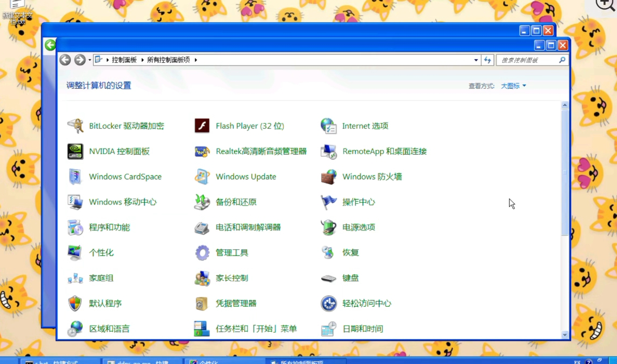Image resolution: width=617 pixels, height=364 pixels.
Task: Open 任务栏和「开始」菜单 icon
Action: click(x=202, y=329)
